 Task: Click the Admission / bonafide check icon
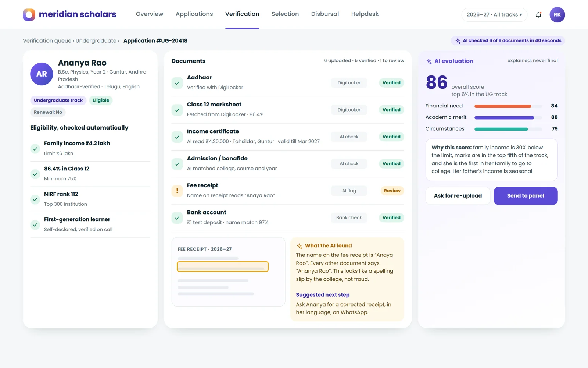[x=177, y=164]
